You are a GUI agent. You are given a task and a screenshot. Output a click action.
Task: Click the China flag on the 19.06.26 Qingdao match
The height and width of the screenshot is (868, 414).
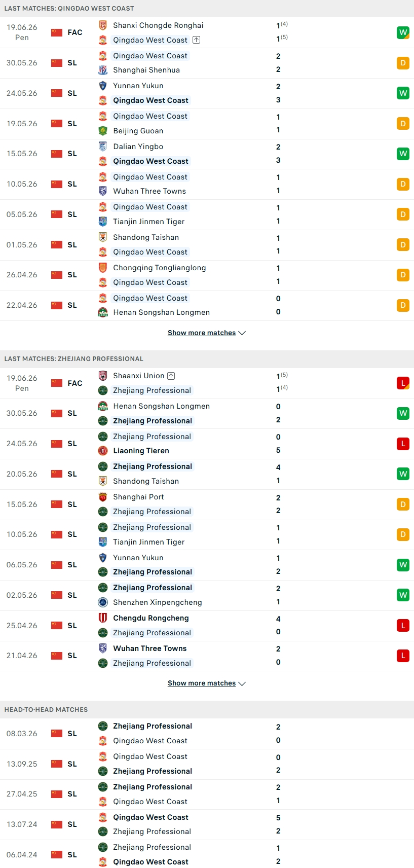(x=57, y=32)
